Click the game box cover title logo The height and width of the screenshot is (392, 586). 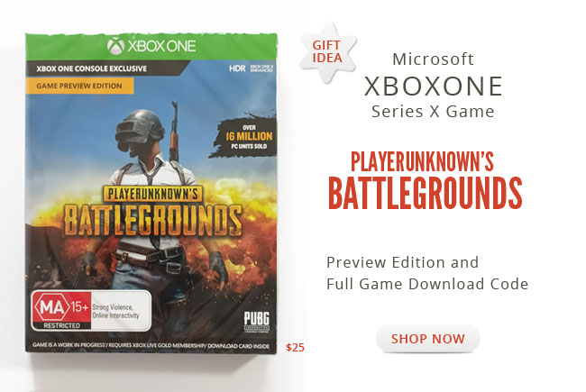point(152,211)
